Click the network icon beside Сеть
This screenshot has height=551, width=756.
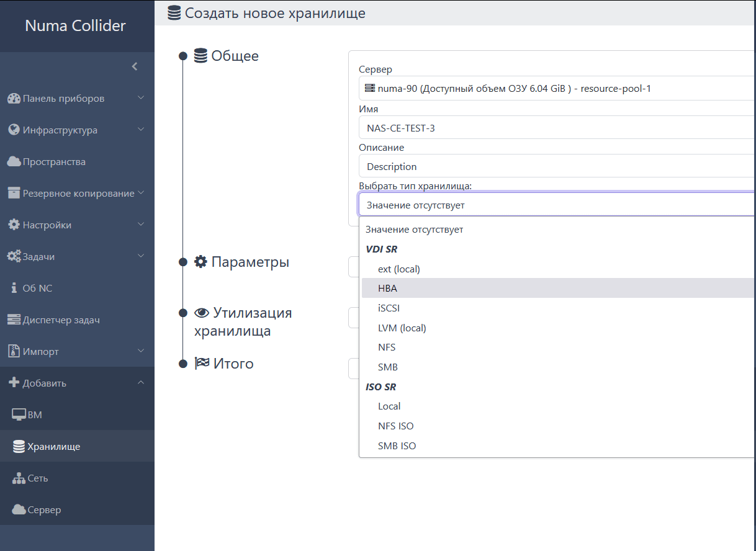[x=19, y=478]
